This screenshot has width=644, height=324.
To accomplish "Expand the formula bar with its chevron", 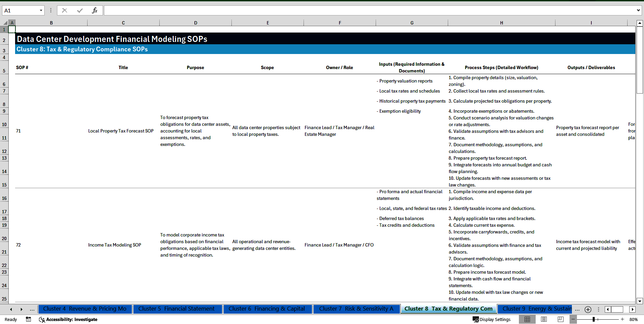I will pyautogui.click(x=638, y=10).
